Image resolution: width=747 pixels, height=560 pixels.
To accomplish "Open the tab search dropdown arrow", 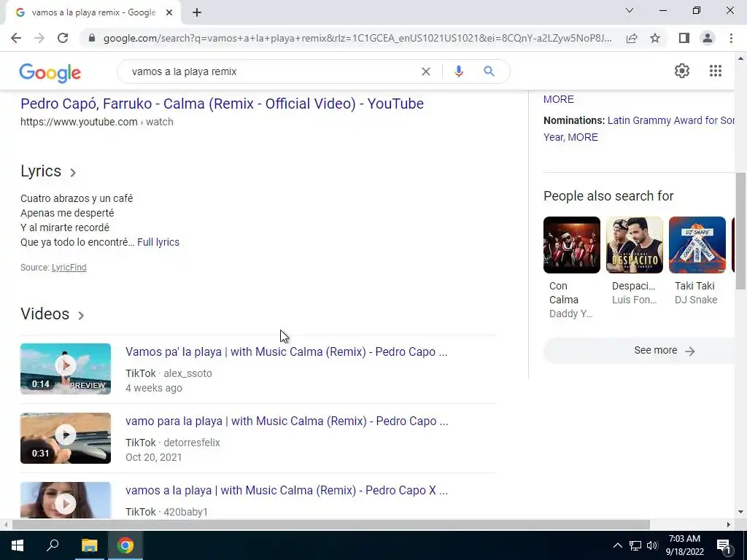I will pos(630,10).
